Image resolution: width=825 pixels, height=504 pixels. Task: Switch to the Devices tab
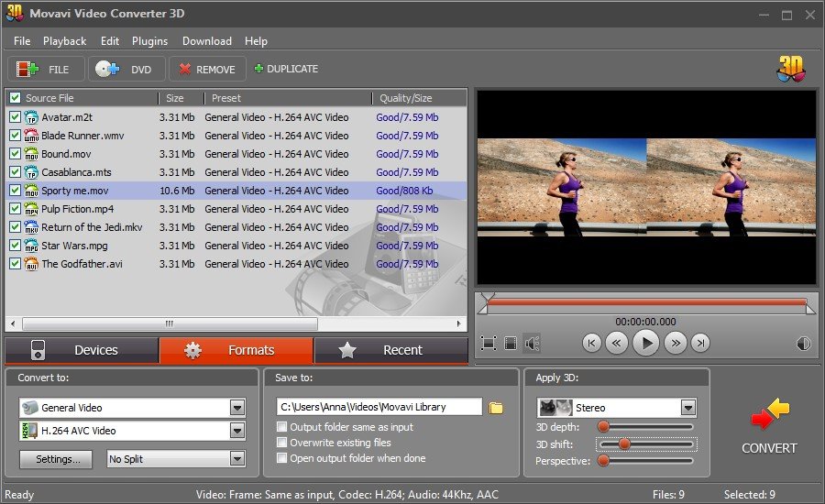82,350
